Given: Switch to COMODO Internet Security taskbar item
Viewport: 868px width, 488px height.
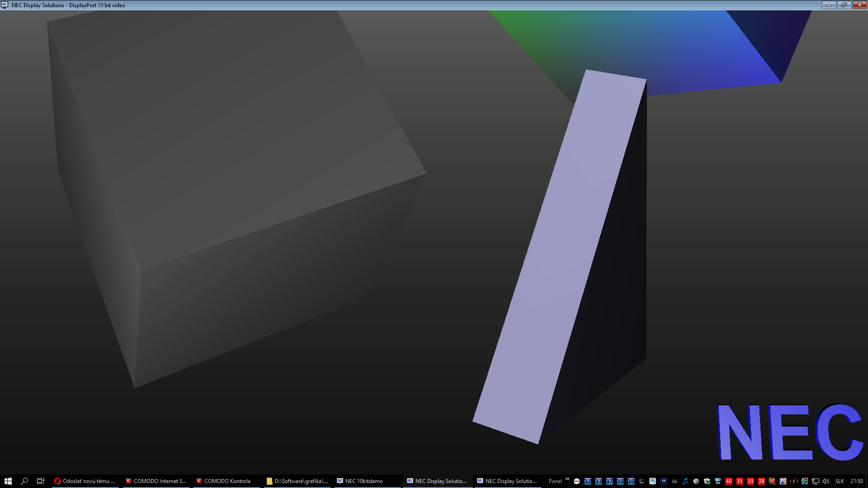Looking at the screenshot, I should pyautogui.click(x=156, y=481).
